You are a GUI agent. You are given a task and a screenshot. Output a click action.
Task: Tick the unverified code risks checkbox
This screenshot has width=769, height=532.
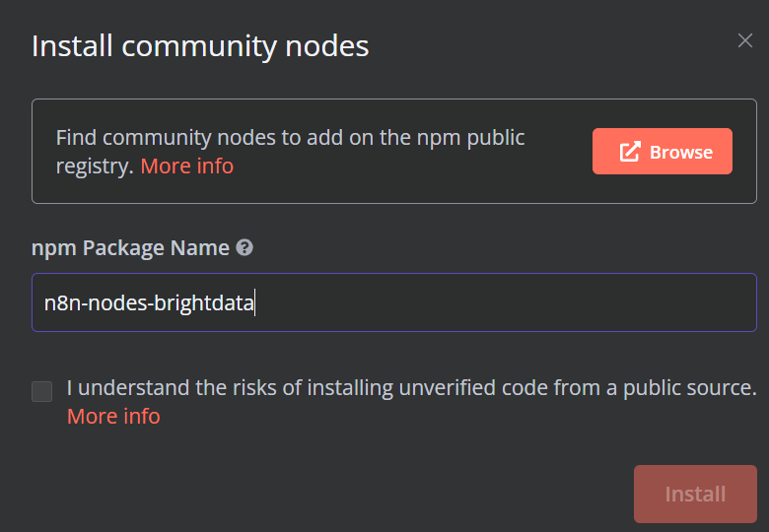(x=42, y=391)
